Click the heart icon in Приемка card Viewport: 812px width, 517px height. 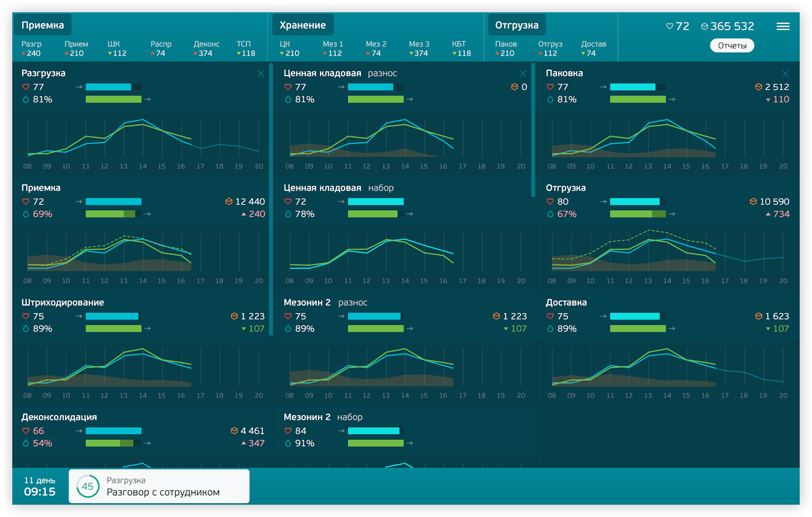coord(26,201)
